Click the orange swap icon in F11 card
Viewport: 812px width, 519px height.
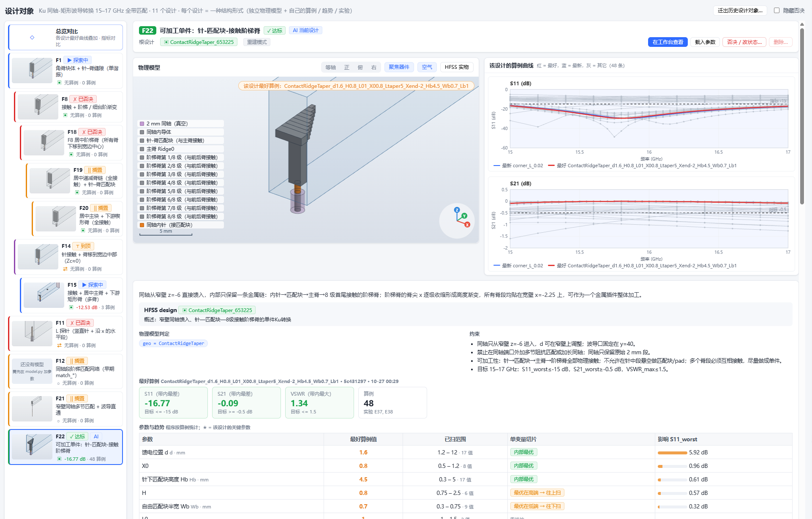[x=59, y=345]
